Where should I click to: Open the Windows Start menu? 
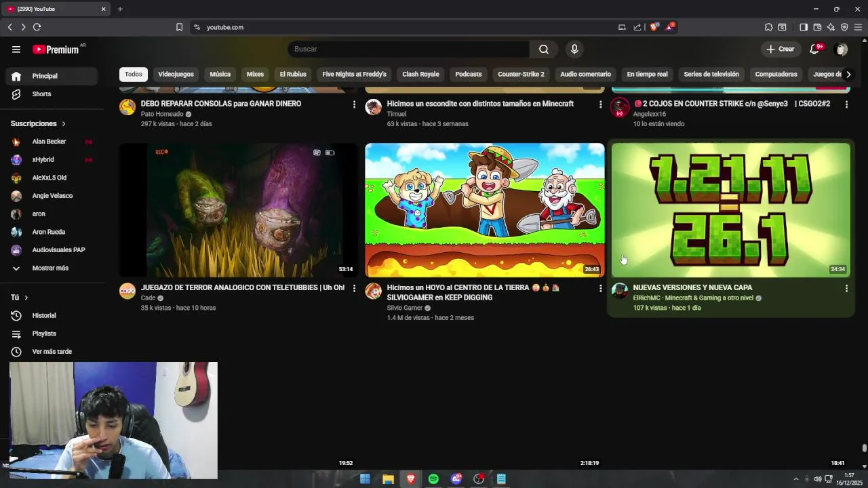point(365,479)
